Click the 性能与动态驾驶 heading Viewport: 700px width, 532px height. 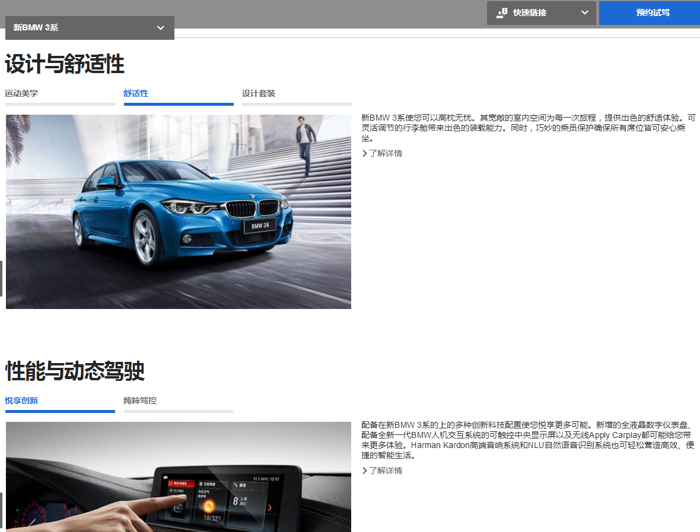click(75, 371)
